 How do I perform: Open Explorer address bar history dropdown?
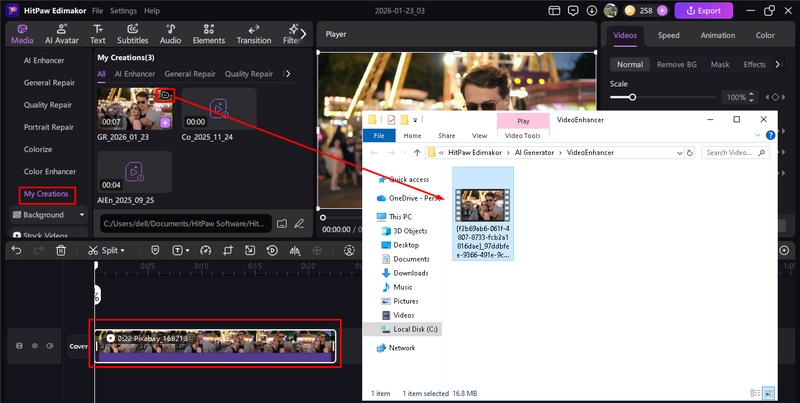(x=680, y=153)
